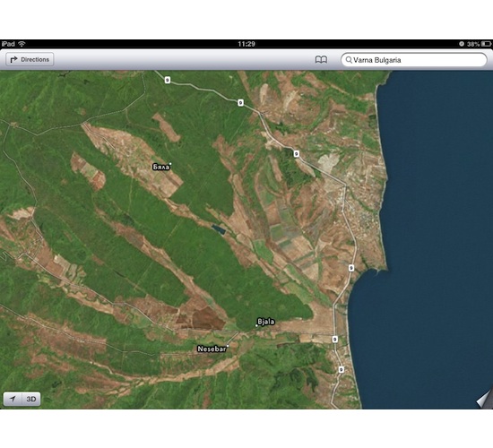
Task: Open the bookmarks book icon
Action: click(x=321, y=59)
